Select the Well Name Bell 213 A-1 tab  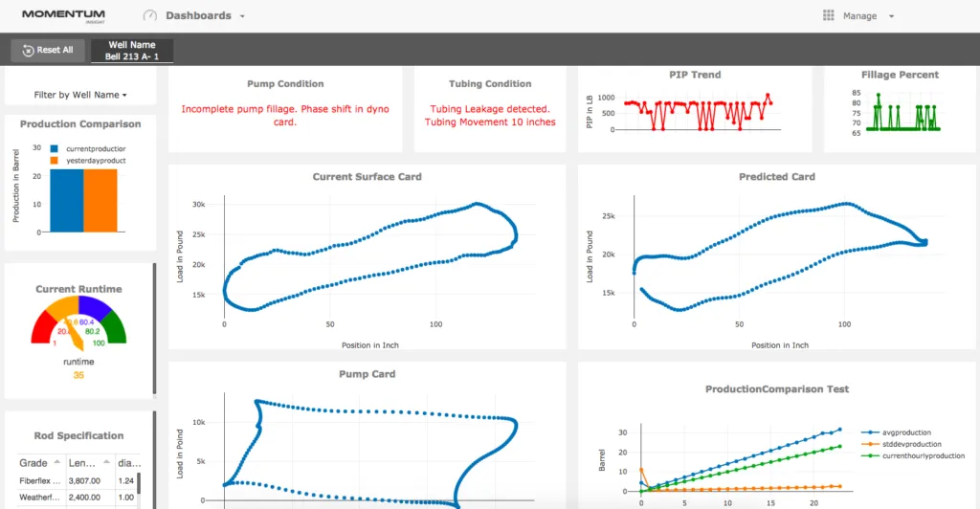(132, 51)
